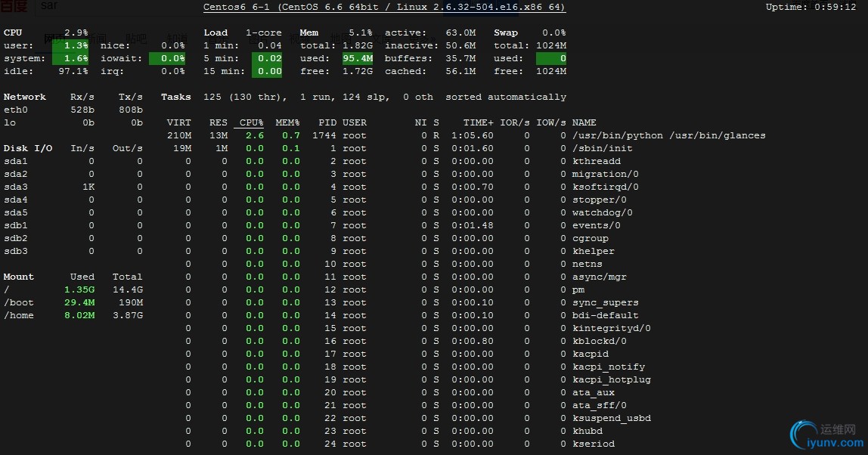Select the user CPU 1.3% value
Screen dimensions: 868x455
[x=76, y=45]
